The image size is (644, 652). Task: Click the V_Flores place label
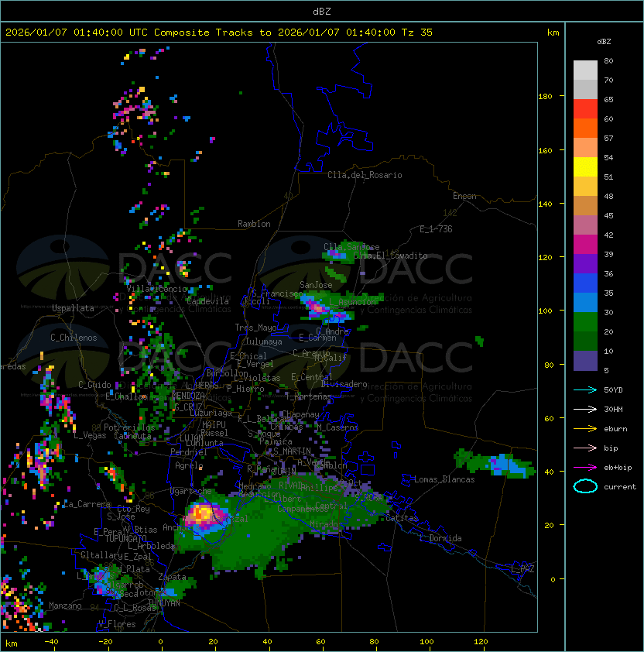pos(117,624)
